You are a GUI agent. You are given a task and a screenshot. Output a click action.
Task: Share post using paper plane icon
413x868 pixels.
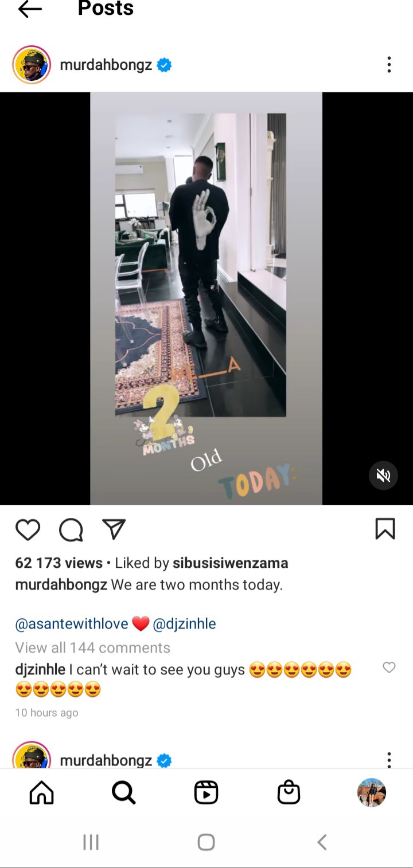114,529
